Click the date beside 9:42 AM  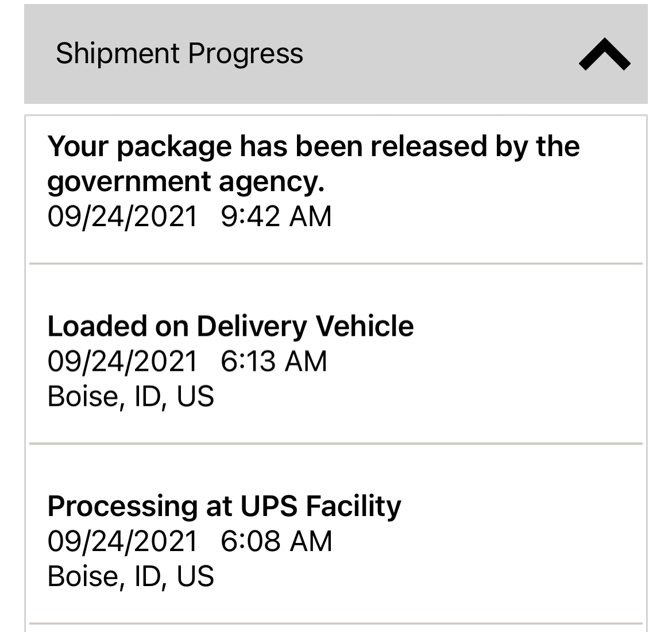point(122,217)
